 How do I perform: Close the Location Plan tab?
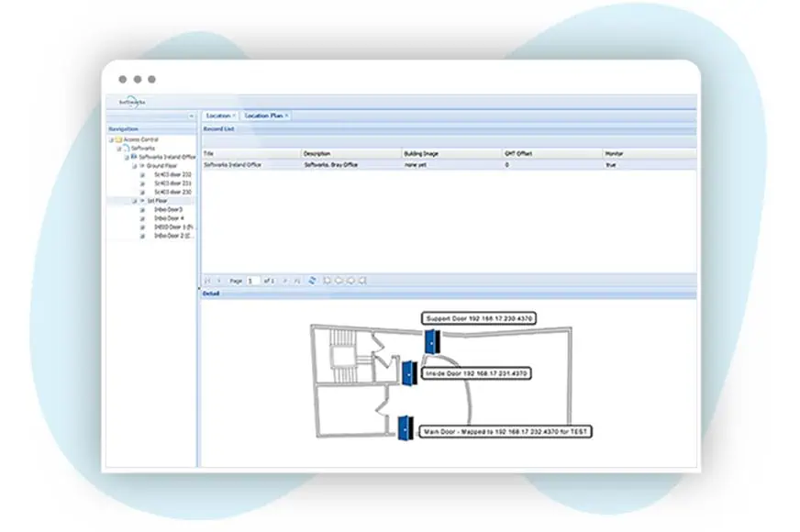287,116
